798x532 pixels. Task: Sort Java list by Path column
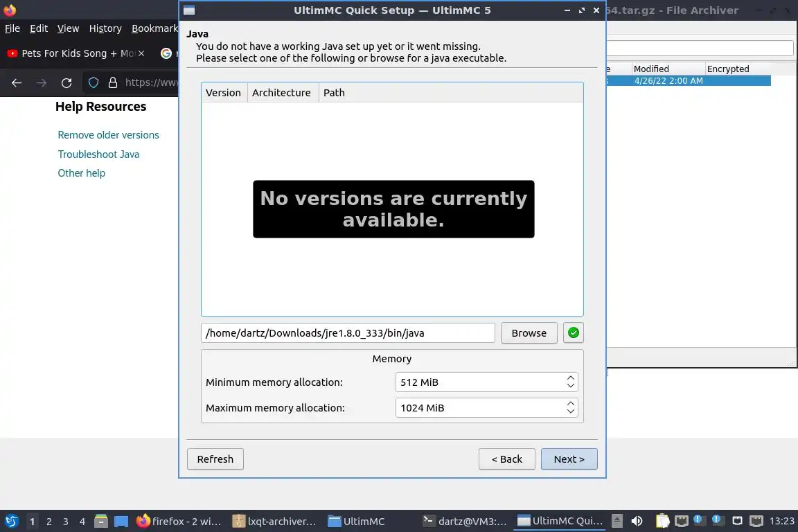click(451, 93)
